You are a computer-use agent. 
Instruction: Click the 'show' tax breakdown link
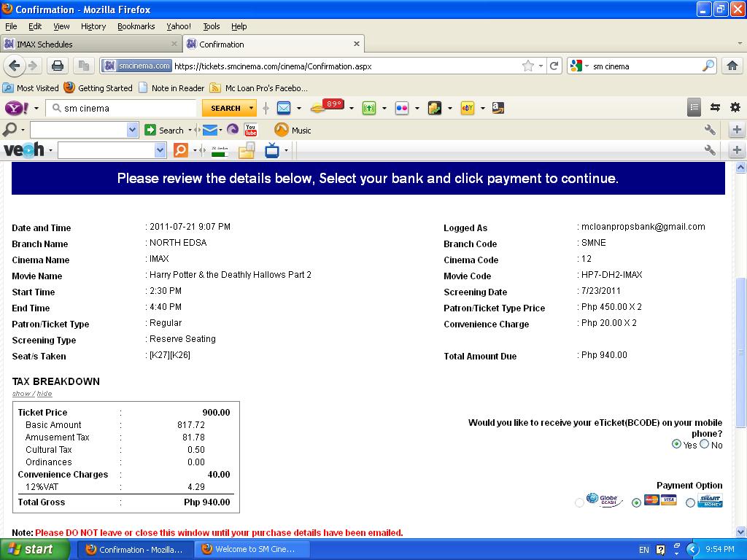21,394
